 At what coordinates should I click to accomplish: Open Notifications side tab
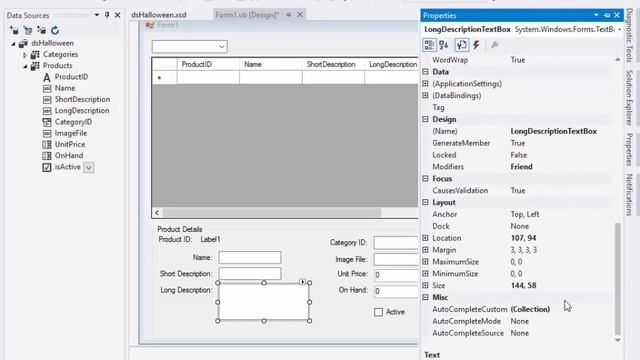tap(629, 195)
